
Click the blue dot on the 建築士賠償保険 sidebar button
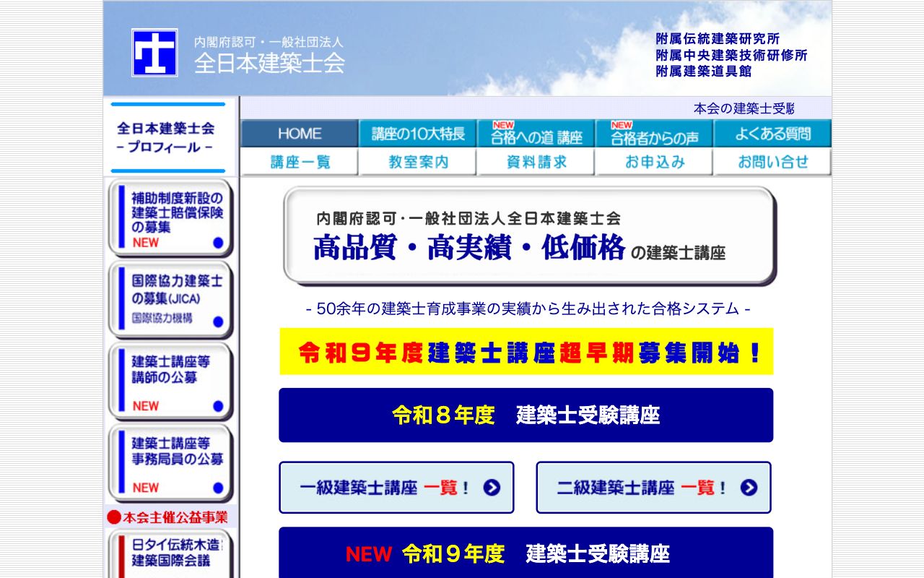coord(219,243)
